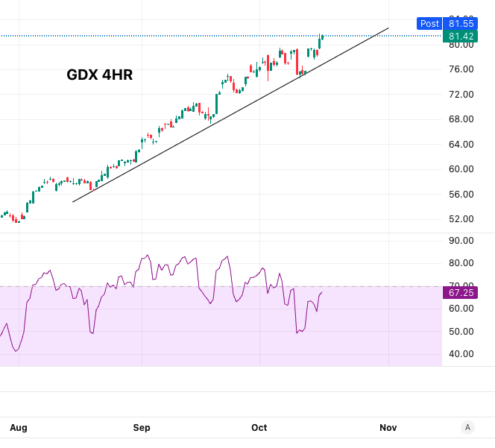Click the Post 81.55 price label
Image resolution: width=495 pixels, height=448 pixels.
click(x=447, y=24)
